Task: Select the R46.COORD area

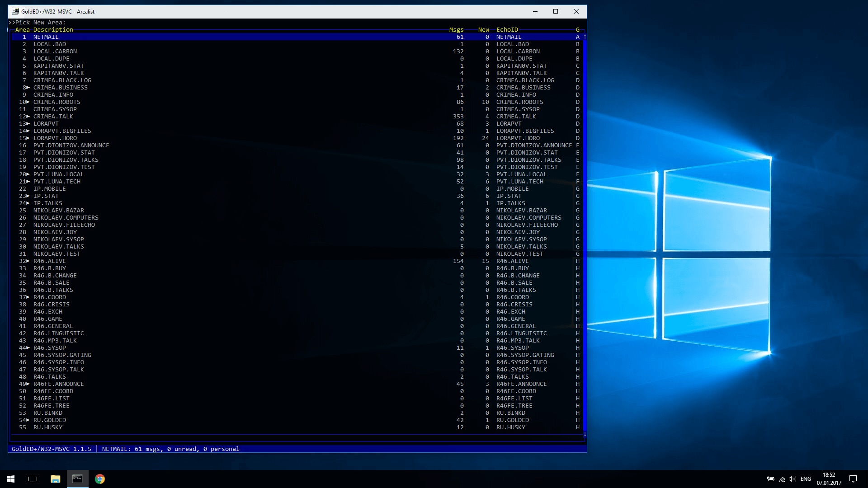Action: [x=297, y=297]
